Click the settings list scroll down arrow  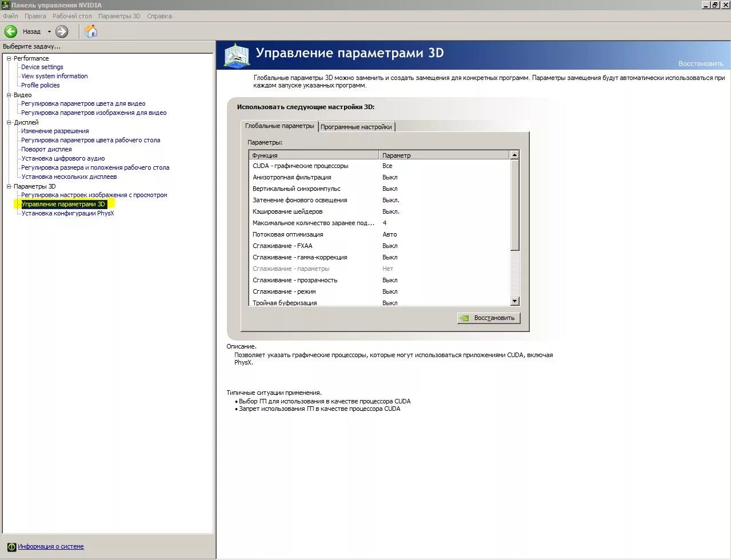tap(514, 301)
